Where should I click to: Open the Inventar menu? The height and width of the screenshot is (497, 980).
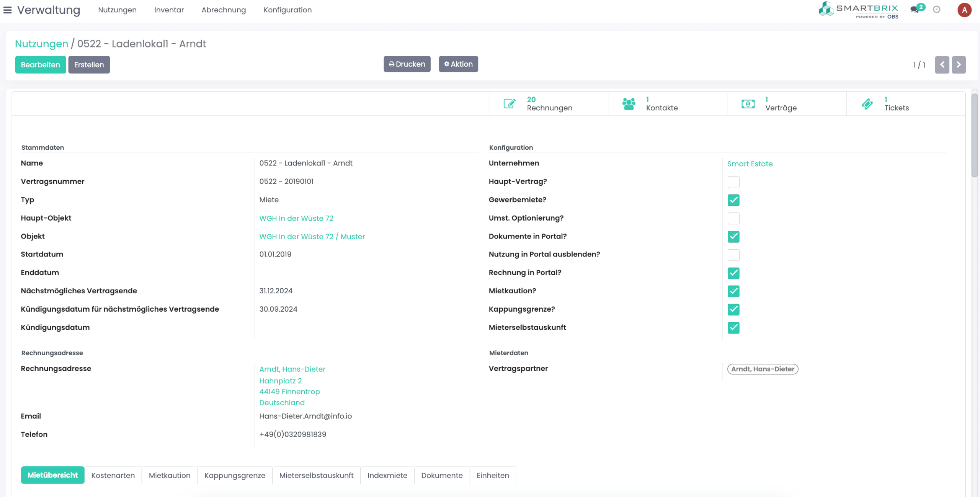(169, 10)
